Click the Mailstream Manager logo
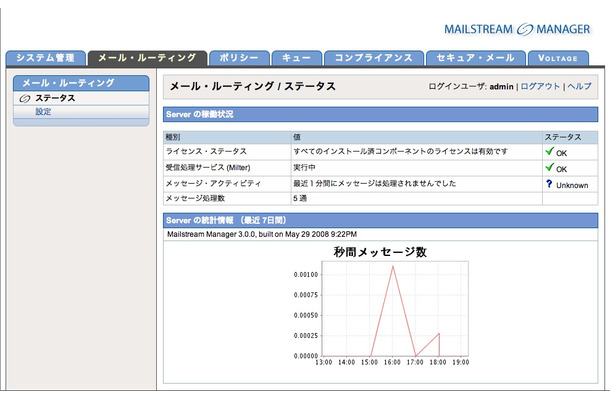 [517, 29]
